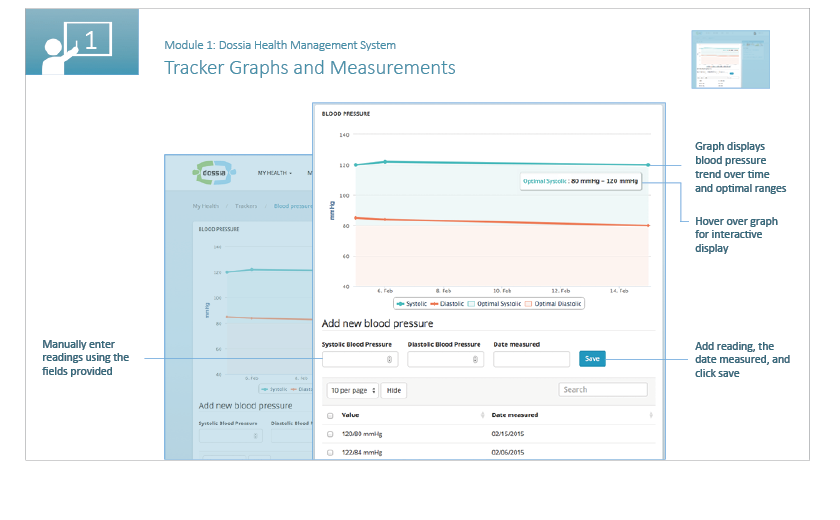Click the Date measured input field
The height and width of the screenshot is (520, 840).
531,359
